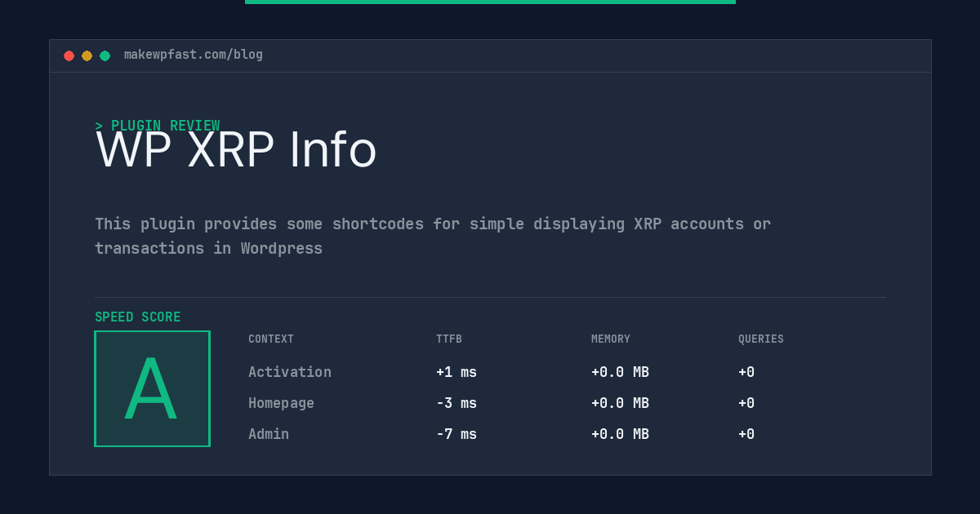Click the yellow minimize dot

pos(87,55)
